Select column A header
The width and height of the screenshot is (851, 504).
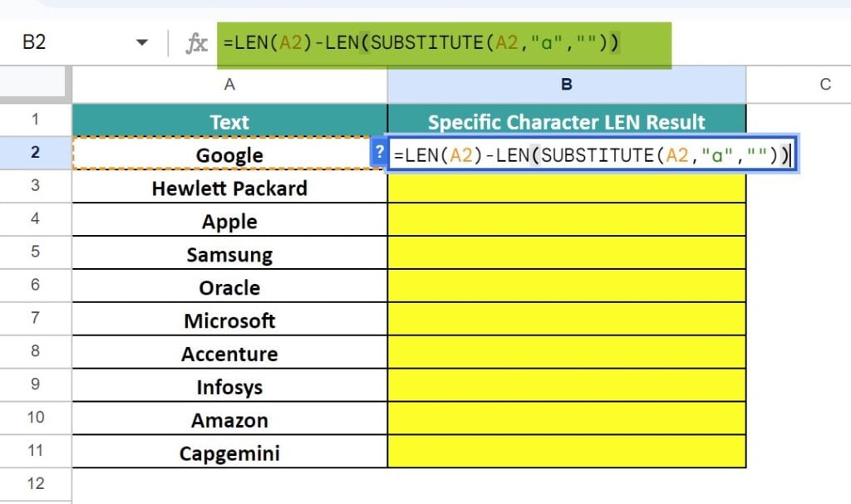229,85
